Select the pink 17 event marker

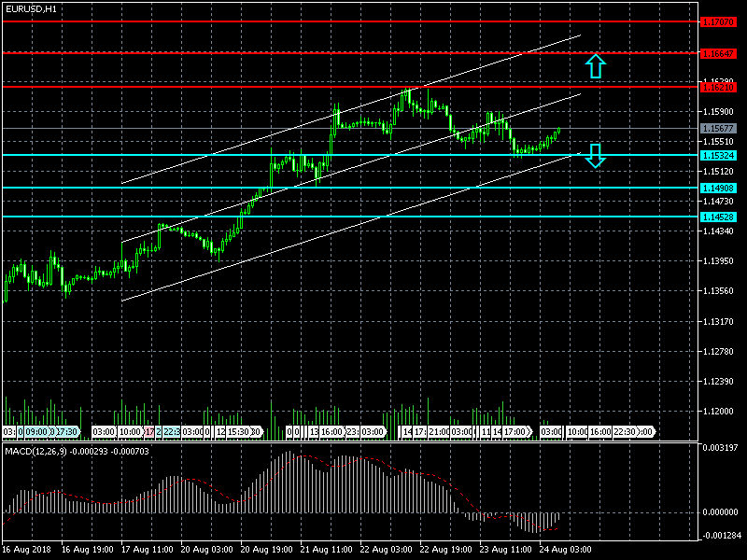(x=148, y=432)
